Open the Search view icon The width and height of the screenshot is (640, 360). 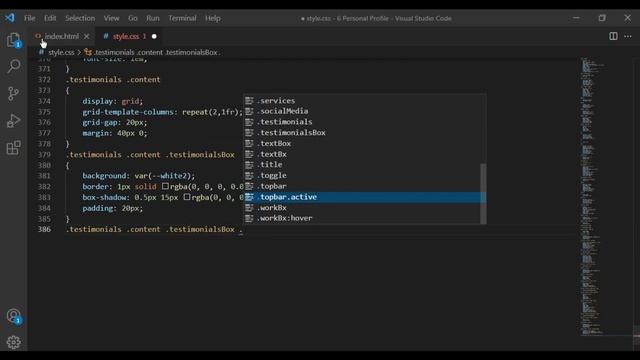[13, 66]
